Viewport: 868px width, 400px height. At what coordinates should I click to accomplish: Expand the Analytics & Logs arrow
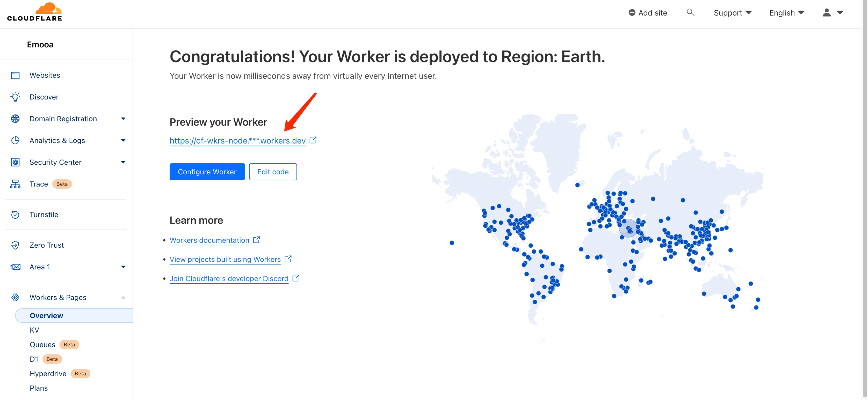(x=123, y=140)
